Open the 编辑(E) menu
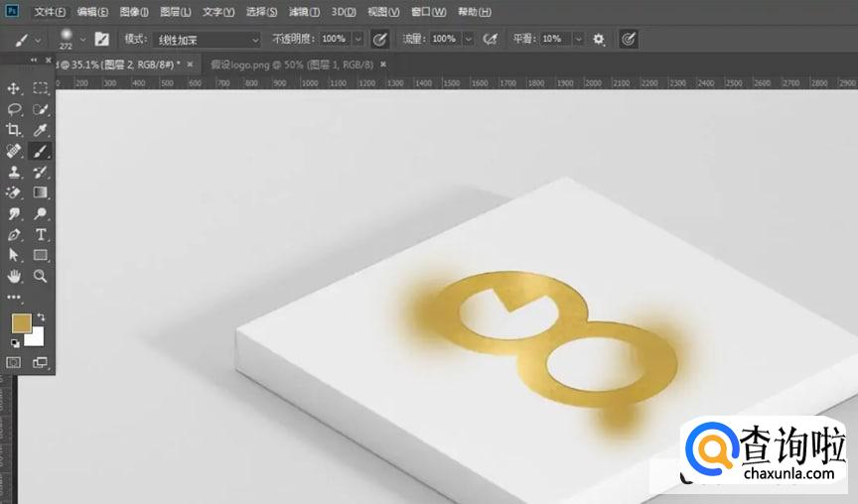Screen dimensions: 858x504 pyautogui.click(x=92, y=12)
